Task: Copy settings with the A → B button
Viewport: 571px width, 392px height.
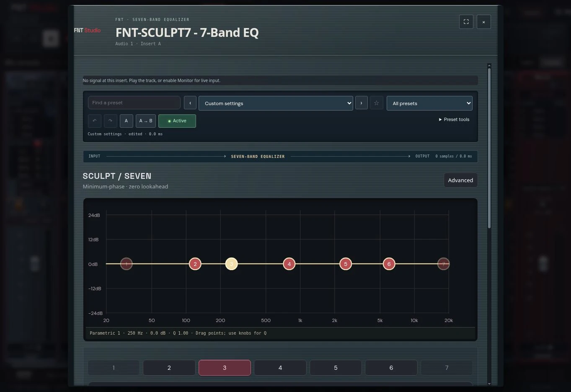Action: point(146,121)
